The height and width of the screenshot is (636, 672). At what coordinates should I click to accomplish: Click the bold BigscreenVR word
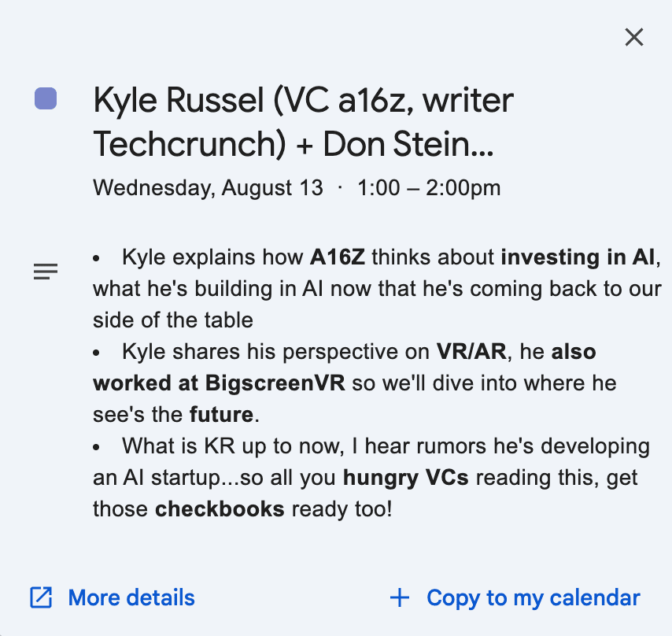[x=275, y=383]
